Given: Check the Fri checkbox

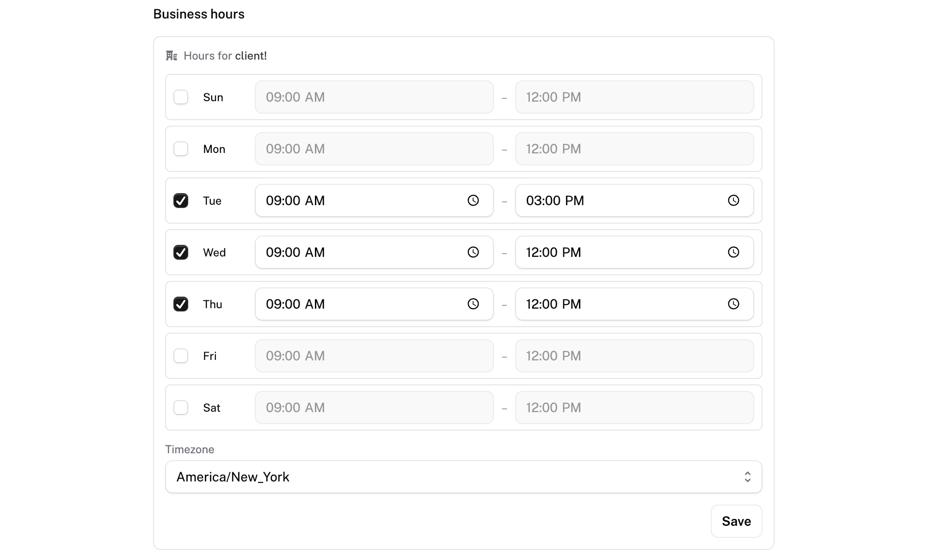Looking at the screenshot, I should point(181,356).
